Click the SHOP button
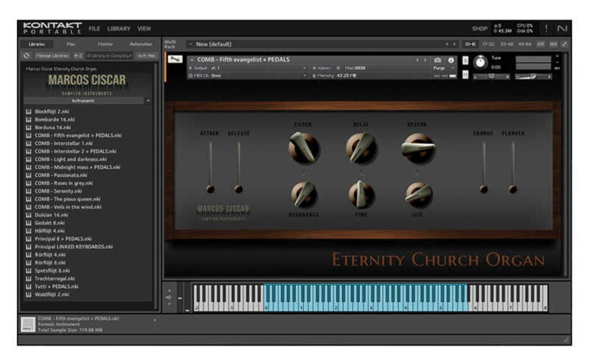This screenshot has height=364, width=589. pos(479,29)
